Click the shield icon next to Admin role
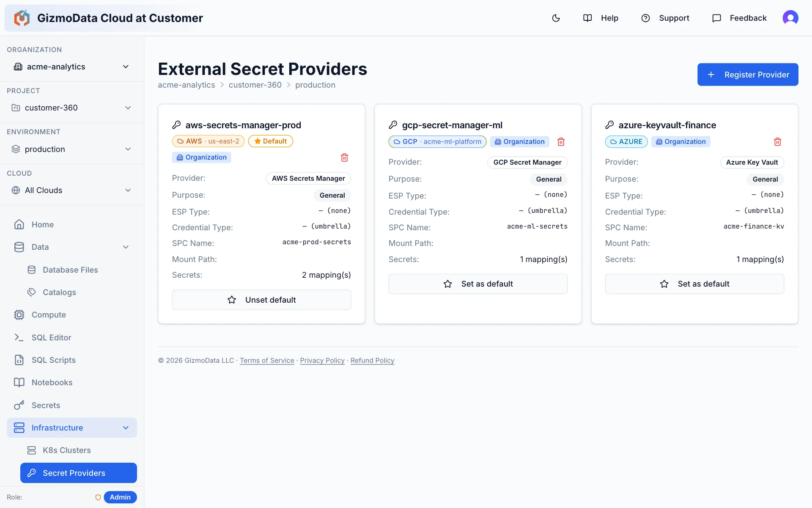Image resolution: width=812 pixels, height=508 pixels. pos(98,497)
